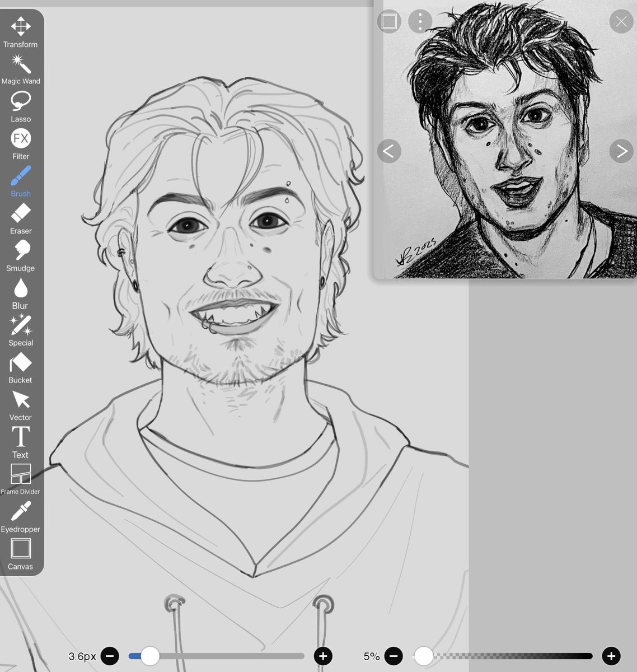Click the 5% opacity value
This screenshot has height=672, width=637.
tap(372, 656)
